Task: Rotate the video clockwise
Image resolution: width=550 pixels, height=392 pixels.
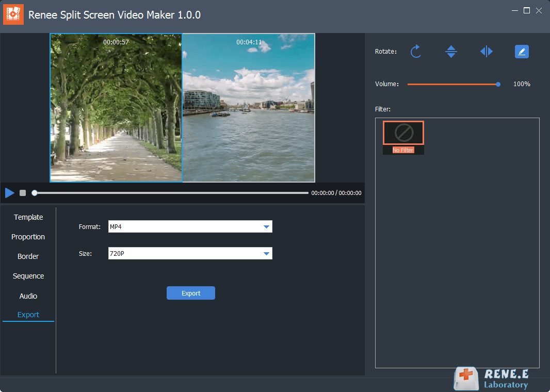Action: [x=416, y=51]
